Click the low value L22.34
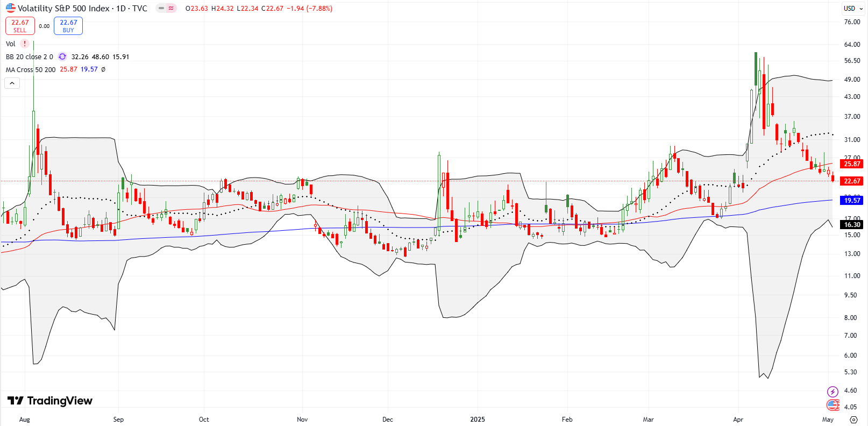The width and height of the screenshot is (868, 426). (248, 8)
